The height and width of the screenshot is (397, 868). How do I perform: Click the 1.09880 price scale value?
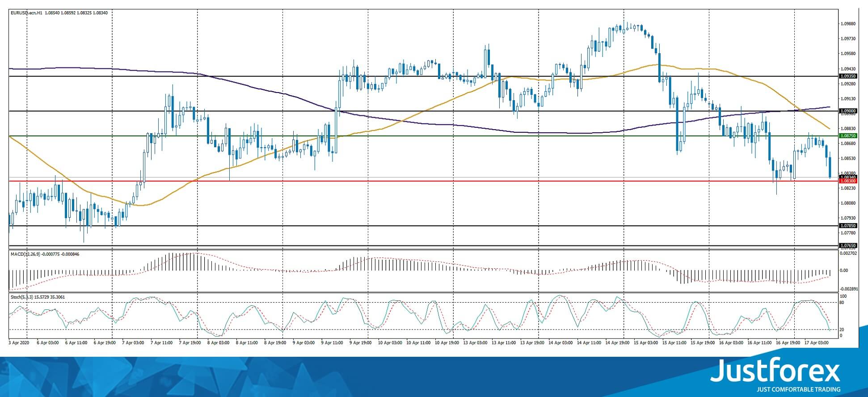tap(848, 24)
